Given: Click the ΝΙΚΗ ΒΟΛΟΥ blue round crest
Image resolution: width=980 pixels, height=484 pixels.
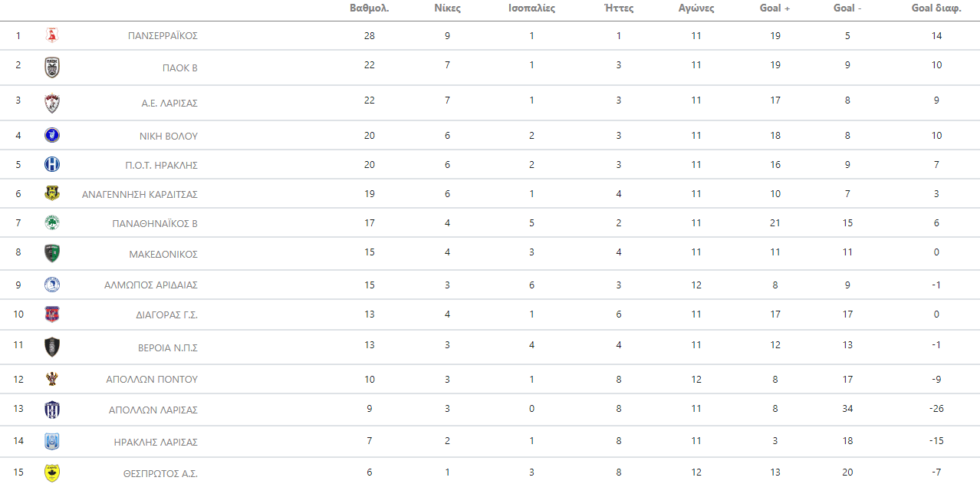Looking at the screenshot, I should 52,136.
